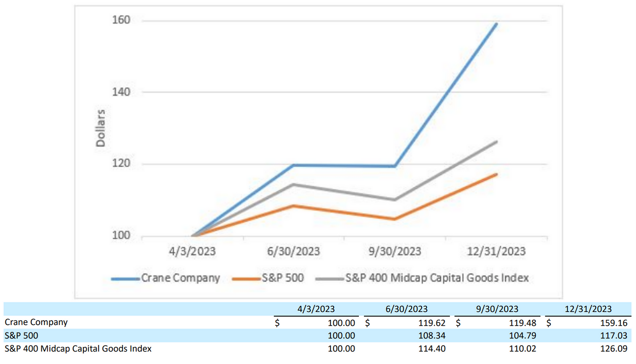The width and height of the screenshot is (636, 364).
Task: Click the 6/30/2023 table column header
Action: coord(406,309)
